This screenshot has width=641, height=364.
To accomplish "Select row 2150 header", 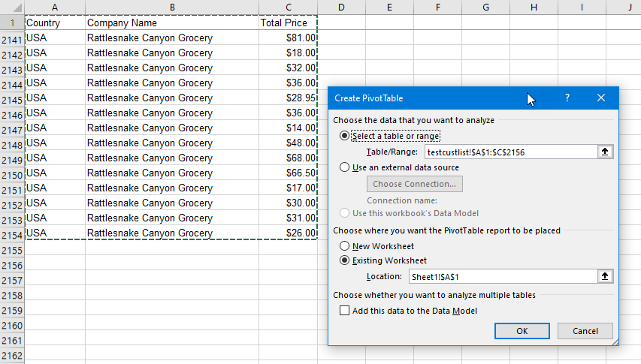I will tap(12, 174).
